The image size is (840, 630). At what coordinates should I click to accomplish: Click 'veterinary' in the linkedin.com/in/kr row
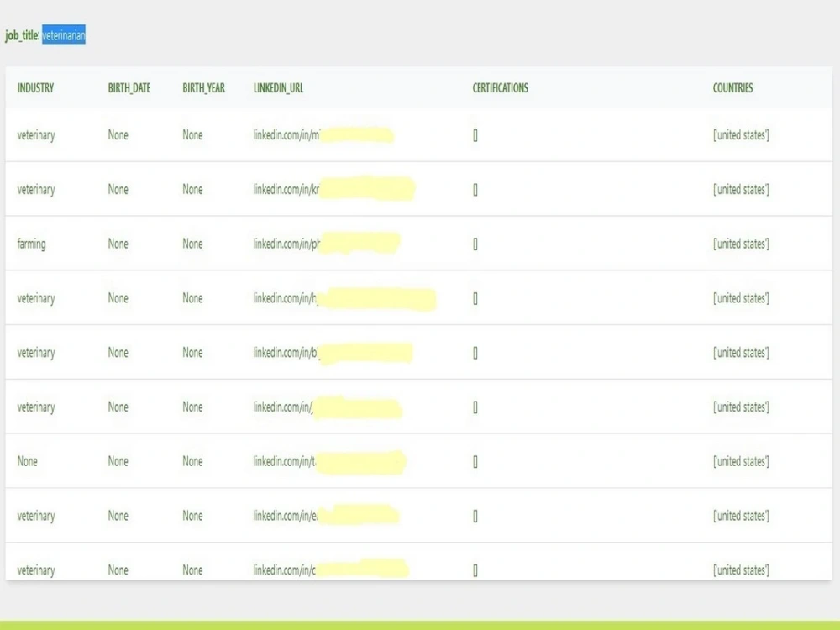(36, 190)
